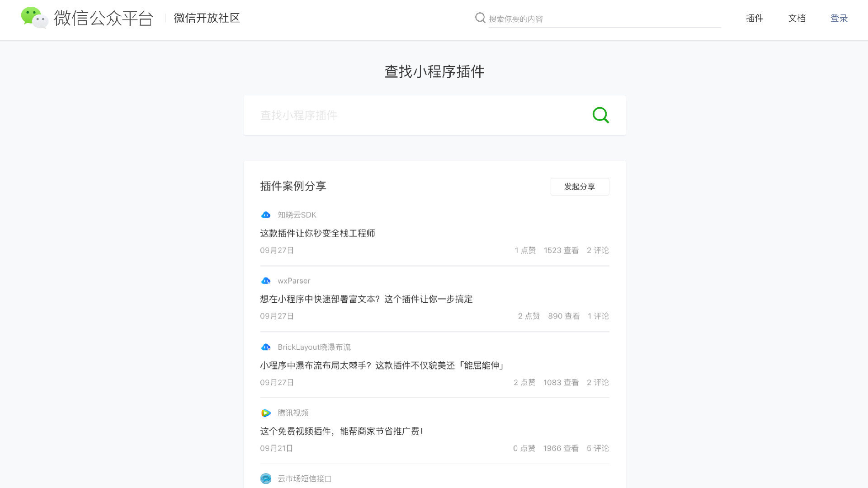Click 1 评论 on wxParser post

(598, 316)
